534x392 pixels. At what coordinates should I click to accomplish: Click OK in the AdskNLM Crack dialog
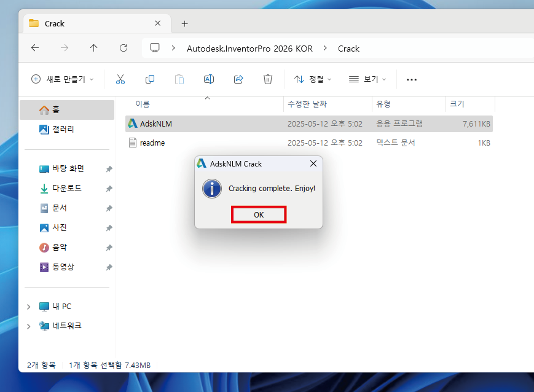click(x=259, y=214)
